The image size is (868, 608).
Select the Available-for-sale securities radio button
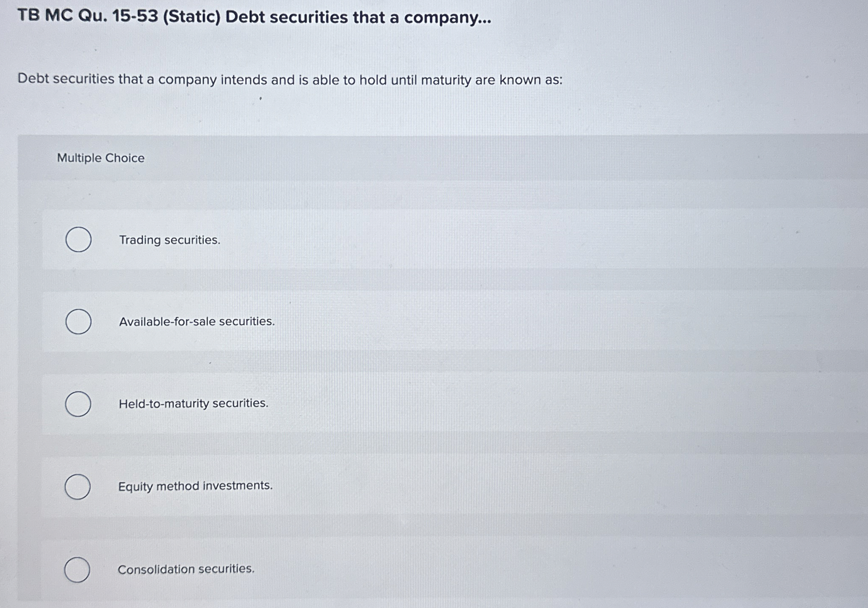79,322
